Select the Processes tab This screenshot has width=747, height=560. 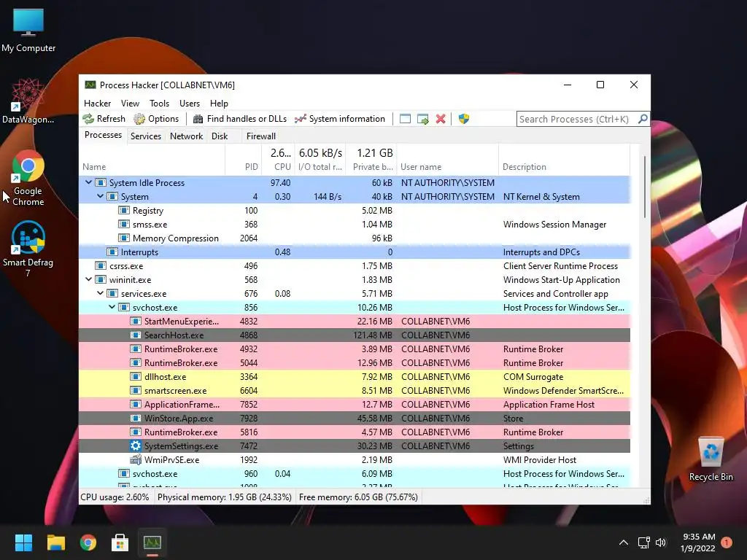[103, 135]
